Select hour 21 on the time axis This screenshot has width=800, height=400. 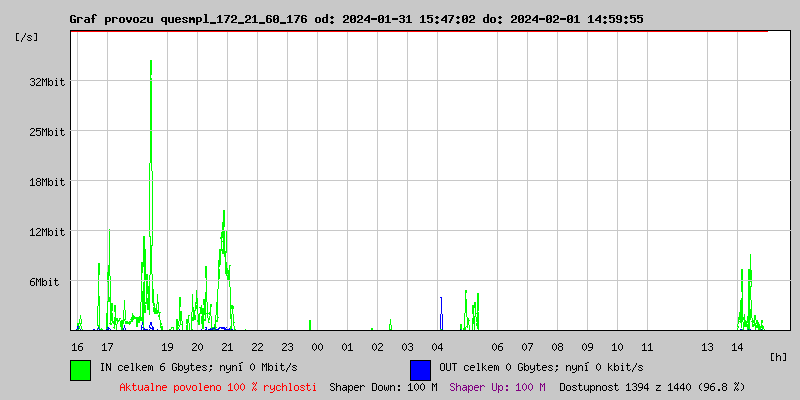[227, 346]
